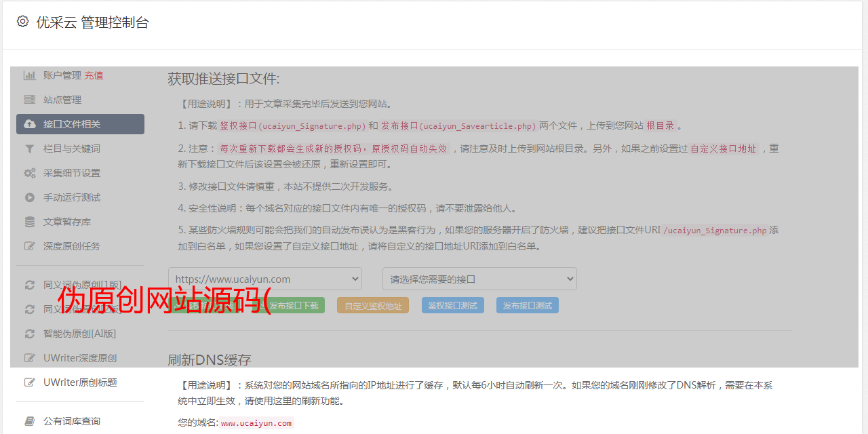Click the gears icon for 采集细节设置
This screenshot has width=868, height=434.
tap(30, 173)
